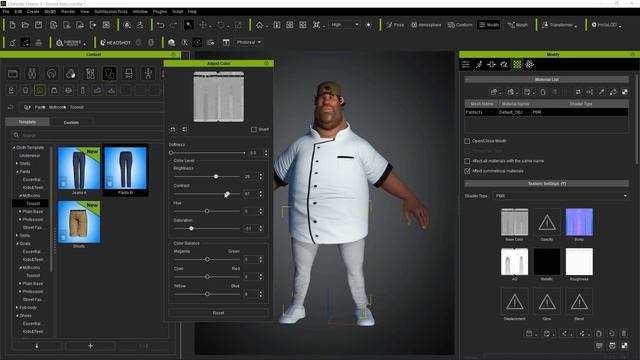This screenshot has height=360, width=640.
Task: Click the Cloth category icon in Content
Action: (109, 74)
